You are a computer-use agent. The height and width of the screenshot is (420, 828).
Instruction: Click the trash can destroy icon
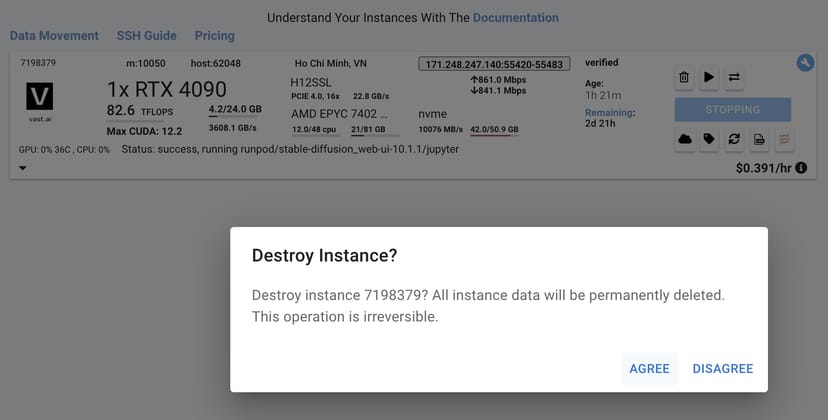pos(684,77)
